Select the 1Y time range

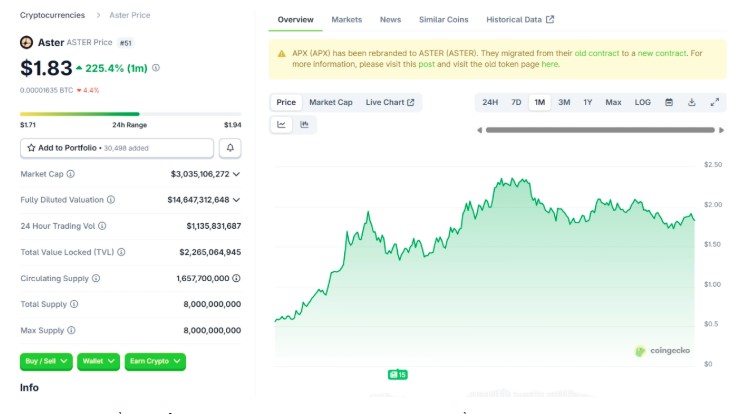pyautogui.click(x=588, y=102)
